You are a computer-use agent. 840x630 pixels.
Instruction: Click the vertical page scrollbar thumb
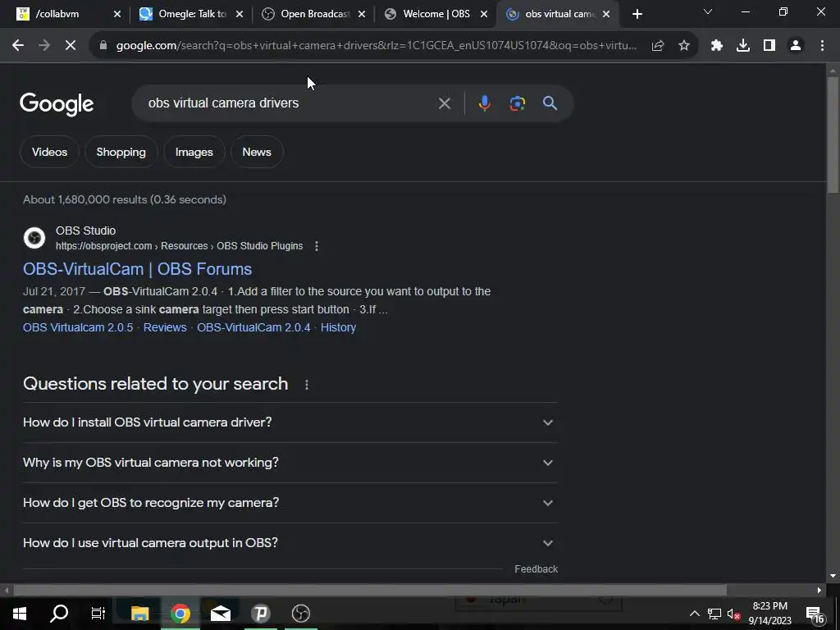click(833, 135)
